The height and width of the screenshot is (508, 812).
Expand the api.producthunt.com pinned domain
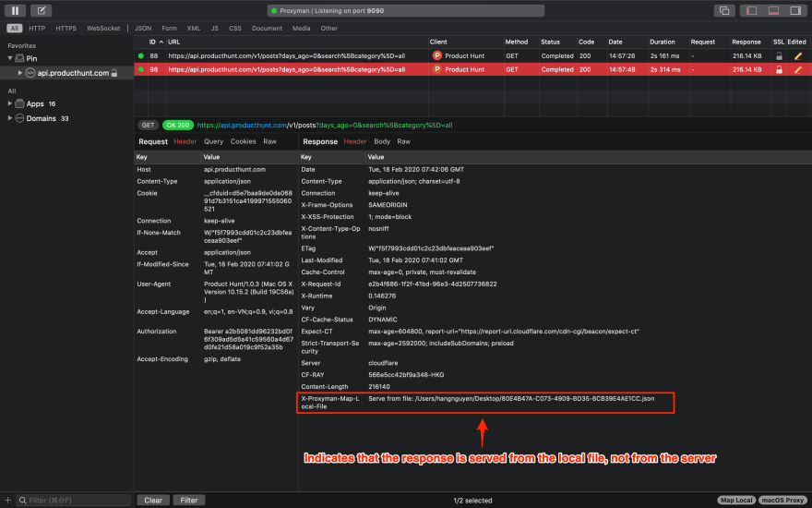click(20, 73)
